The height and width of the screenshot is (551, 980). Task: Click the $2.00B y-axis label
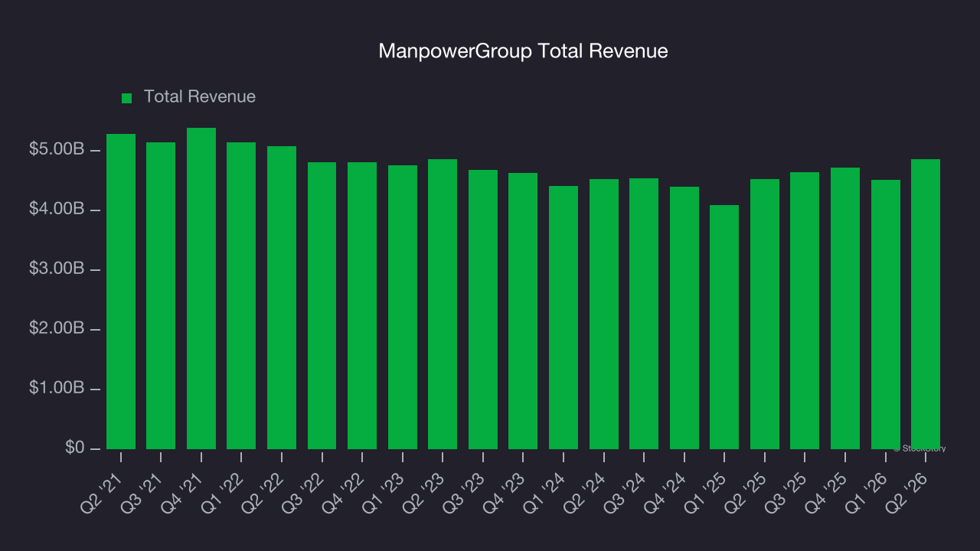[57, 328]
